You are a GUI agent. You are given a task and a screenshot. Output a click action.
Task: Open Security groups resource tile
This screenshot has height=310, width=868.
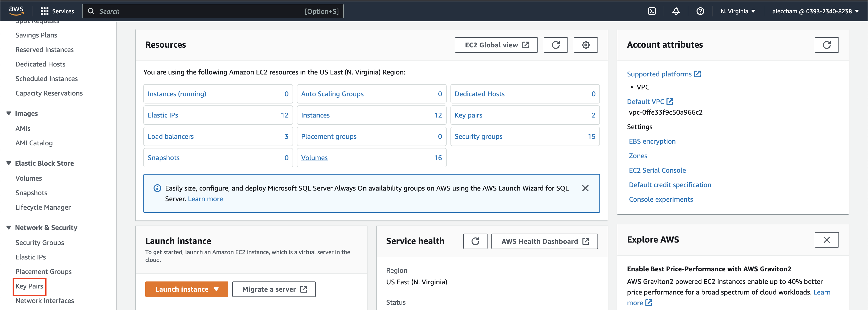(525, 136)
